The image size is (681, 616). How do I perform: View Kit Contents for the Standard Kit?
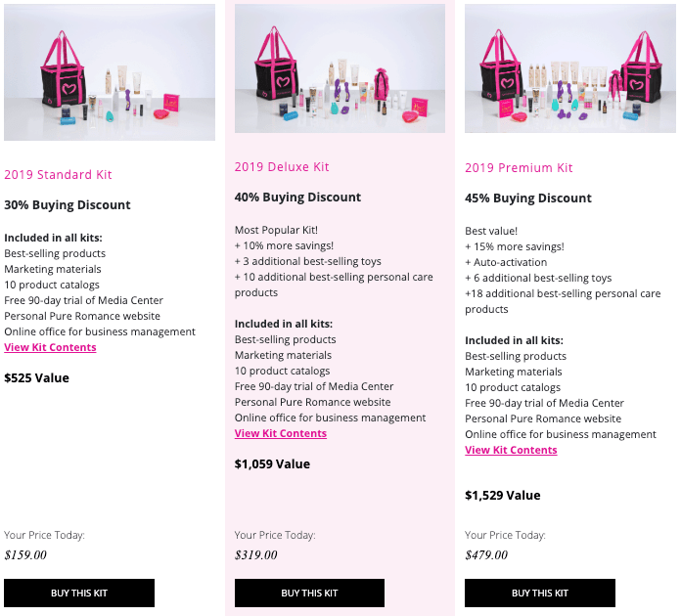pos(50,347)
